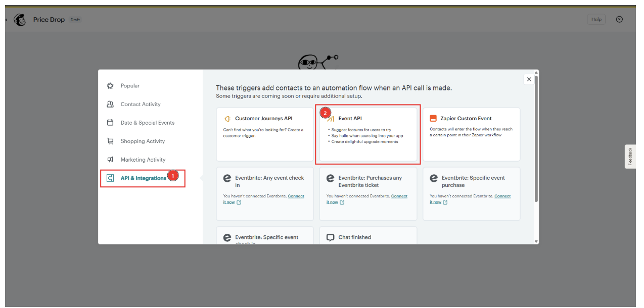This screenshot has width=644, height=308.
Task: Select the Marketing Activity category
Action: (143, 160)
